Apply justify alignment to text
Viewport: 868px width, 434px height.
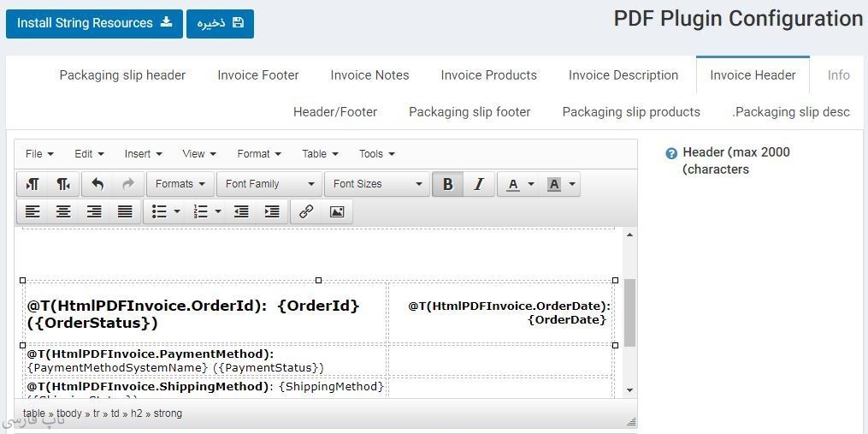(x=125, y=211)
